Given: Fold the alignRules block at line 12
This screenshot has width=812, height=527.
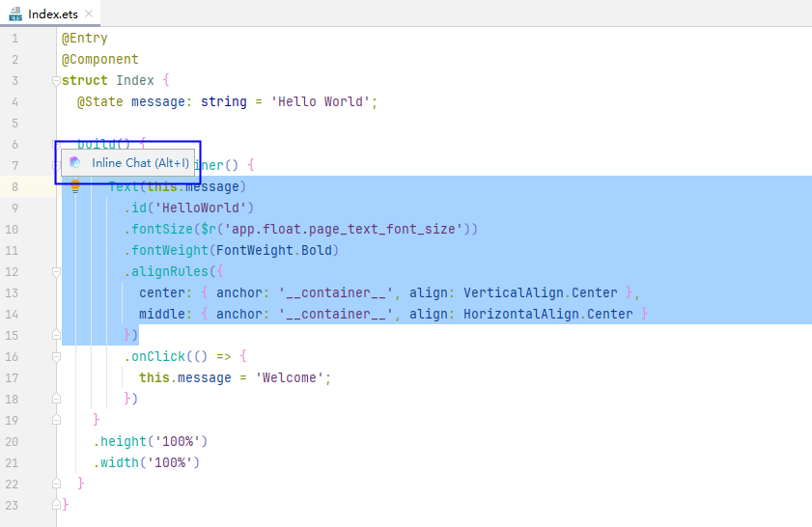Looking at the screenshot, I should point(56,272).
